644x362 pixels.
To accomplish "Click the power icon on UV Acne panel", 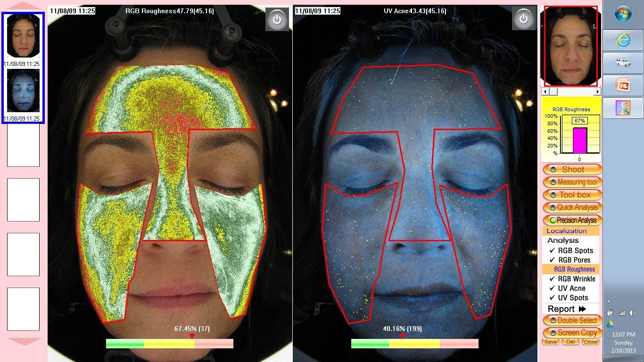I will (x=524, y=19).
